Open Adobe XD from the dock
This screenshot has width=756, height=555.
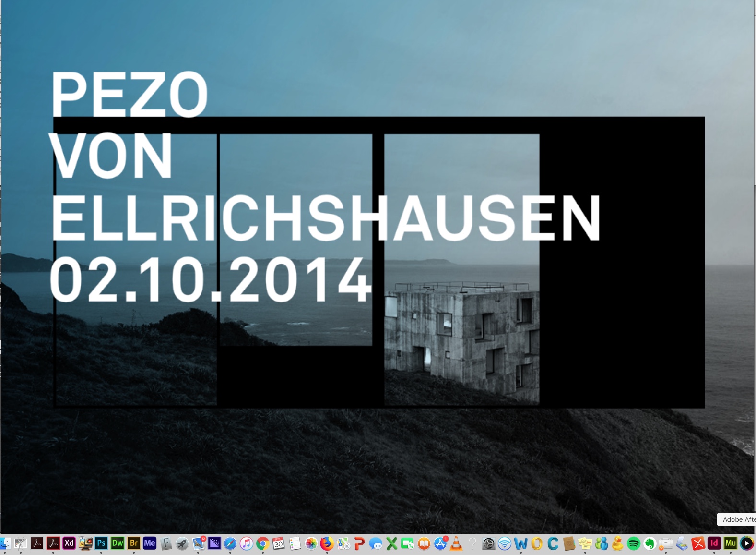click(69, 543)
